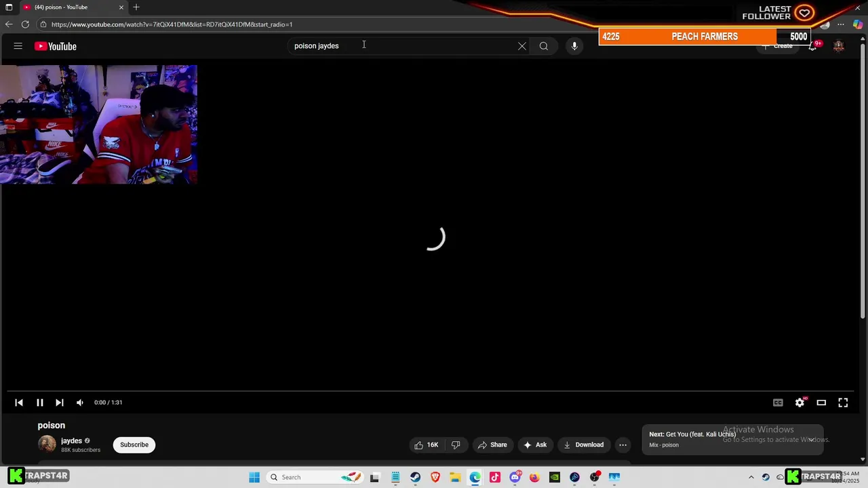868x488 pixels.
Task: Open the jaydes channel avatar
Action: pos(47,444)
